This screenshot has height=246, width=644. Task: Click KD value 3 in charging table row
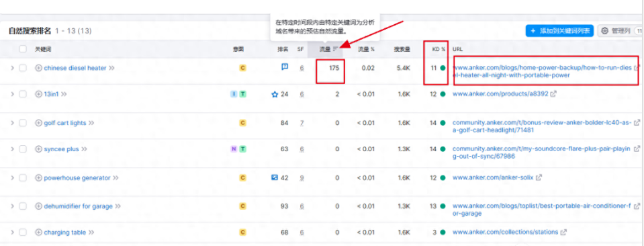coord(434,233)
